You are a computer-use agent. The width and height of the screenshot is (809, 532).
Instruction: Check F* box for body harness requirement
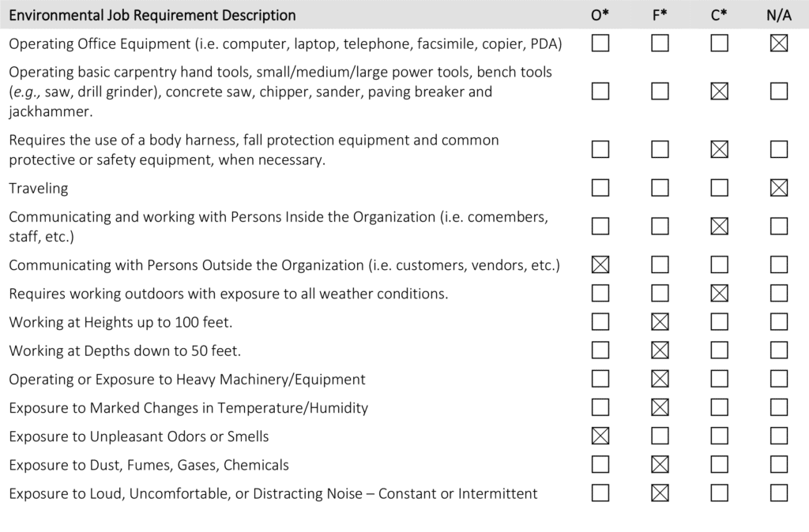pyautogui.click(x=660, y=149)
